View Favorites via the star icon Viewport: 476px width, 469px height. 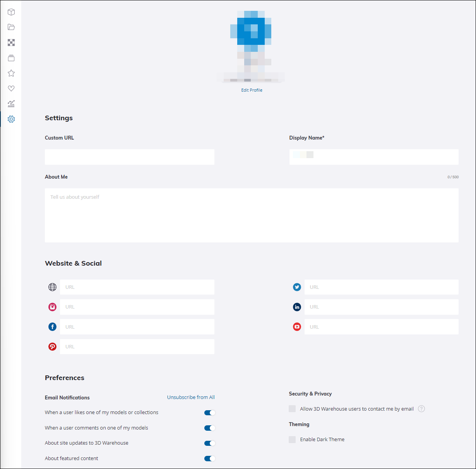pyautogui.click(x=11, y=73)
